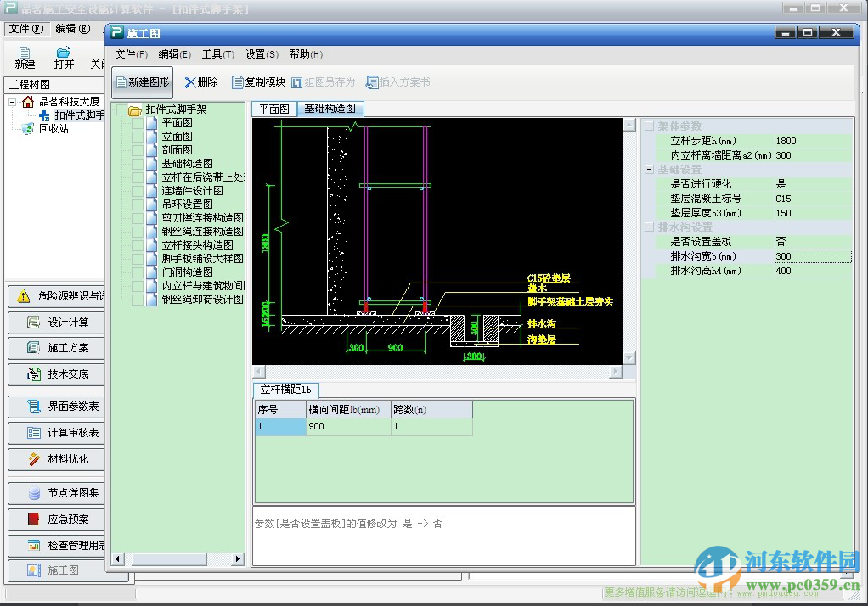Image resolution: width=868 pixels, height=606 pixels.
Task: Collapse the 基础设置 property group
Action: 650,170
